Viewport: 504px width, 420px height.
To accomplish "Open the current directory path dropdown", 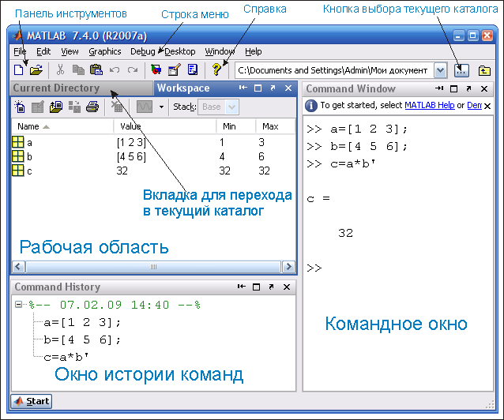I will (x=440, y=70).
